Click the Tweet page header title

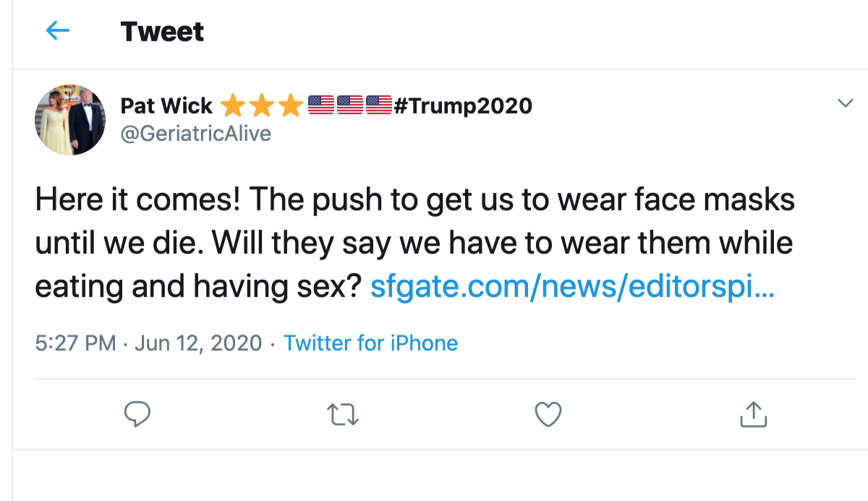tap(162, 32)
